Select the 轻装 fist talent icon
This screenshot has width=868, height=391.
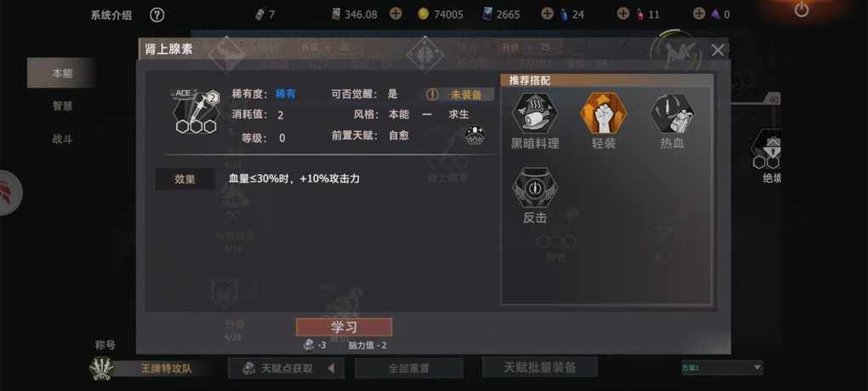603,113
